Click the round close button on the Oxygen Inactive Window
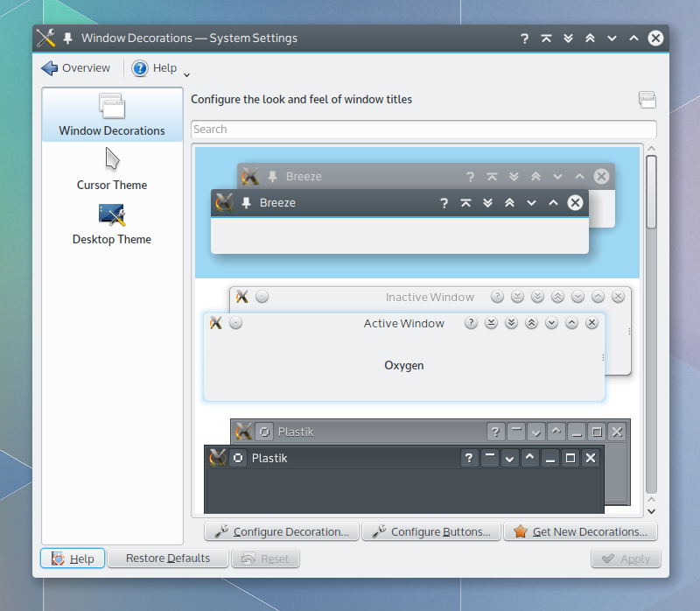 coord(619,297)
